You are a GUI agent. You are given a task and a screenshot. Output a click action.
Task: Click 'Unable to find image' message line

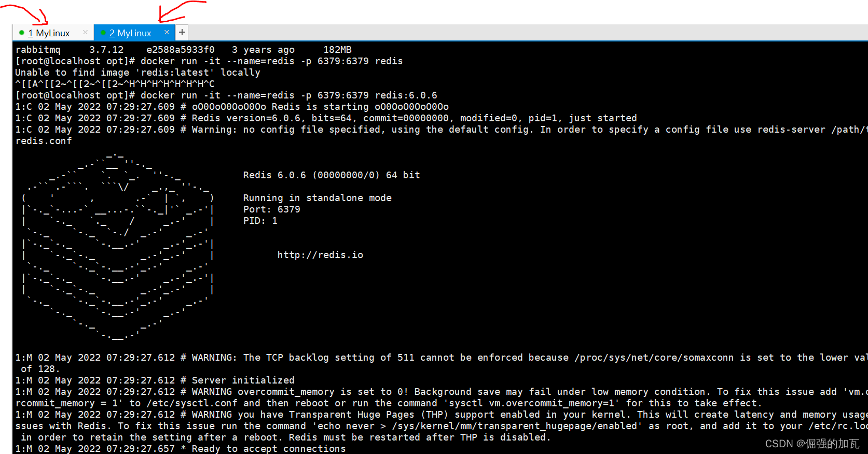pos(137,73)
